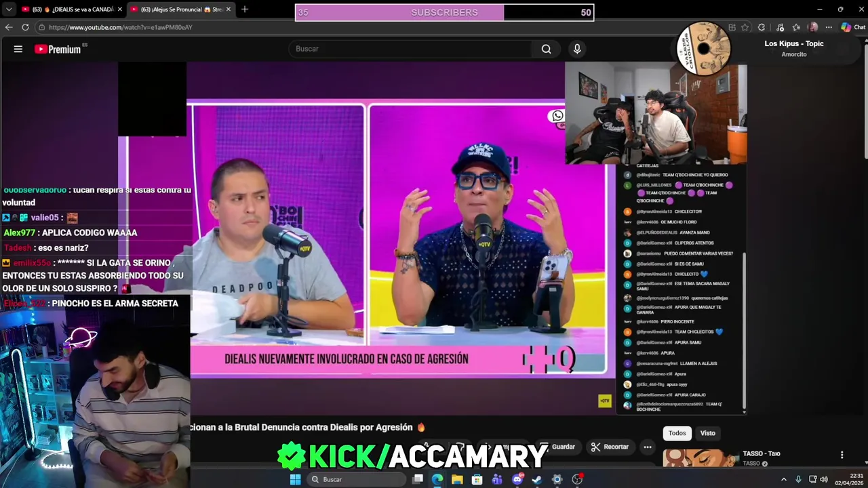Screen dimensions: 868x488
Task: Start voice search with microphone icon
Action: [577, 49]
